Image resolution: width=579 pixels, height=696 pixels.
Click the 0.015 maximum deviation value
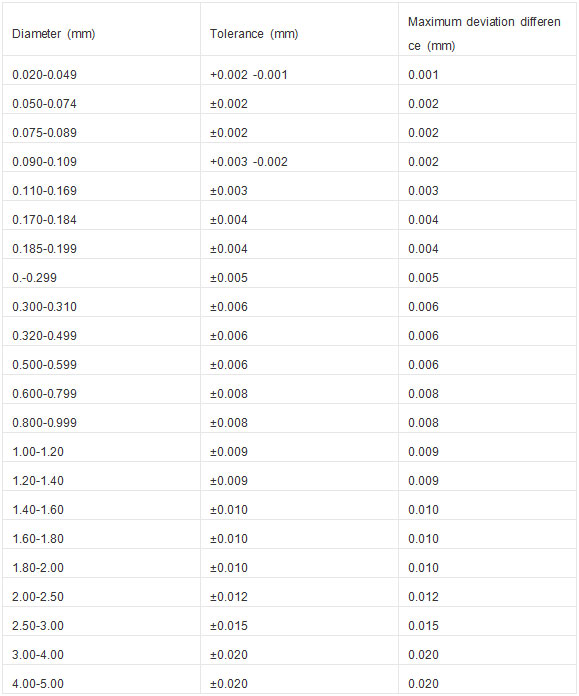[x=423, y=626]
